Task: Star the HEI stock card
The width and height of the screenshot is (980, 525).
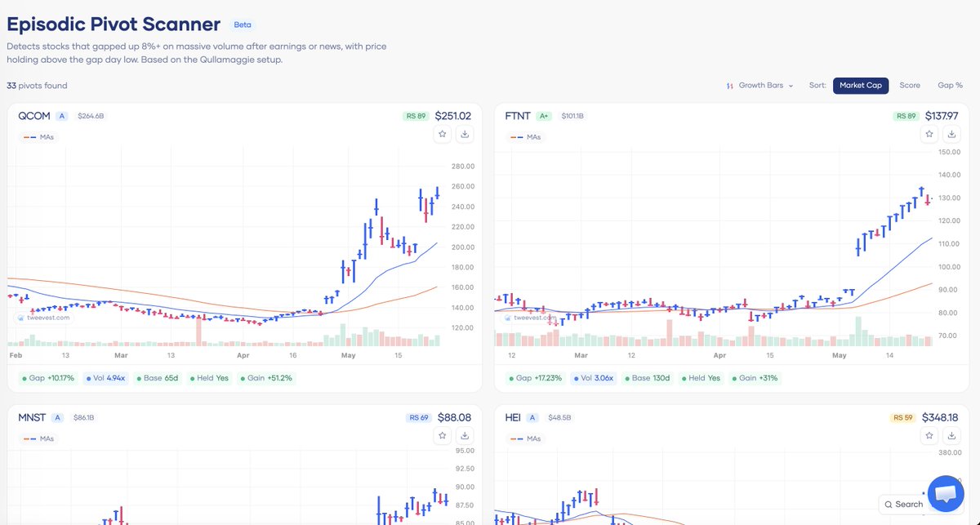Action: coord(929,436)
